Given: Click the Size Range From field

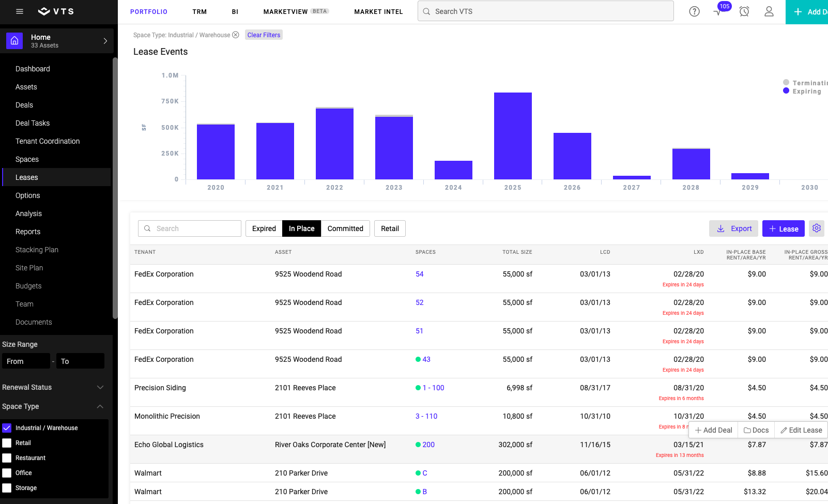Looking at the screenshot, I should click(x=26, y=361).
